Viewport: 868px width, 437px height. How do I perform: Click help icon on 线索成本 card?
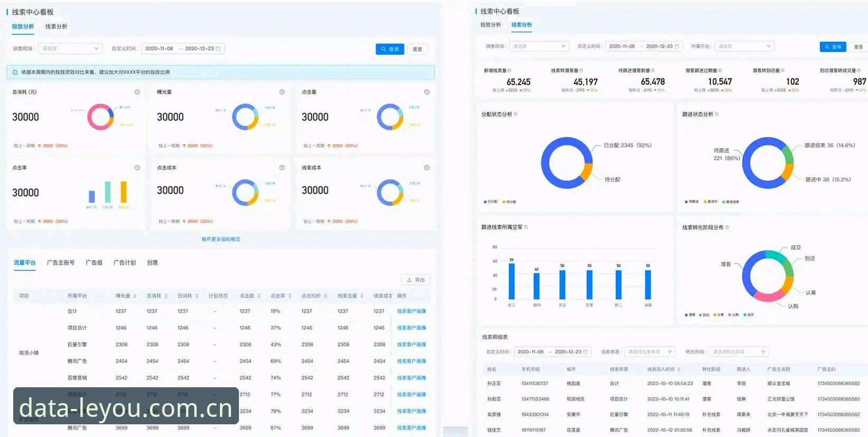427,168
